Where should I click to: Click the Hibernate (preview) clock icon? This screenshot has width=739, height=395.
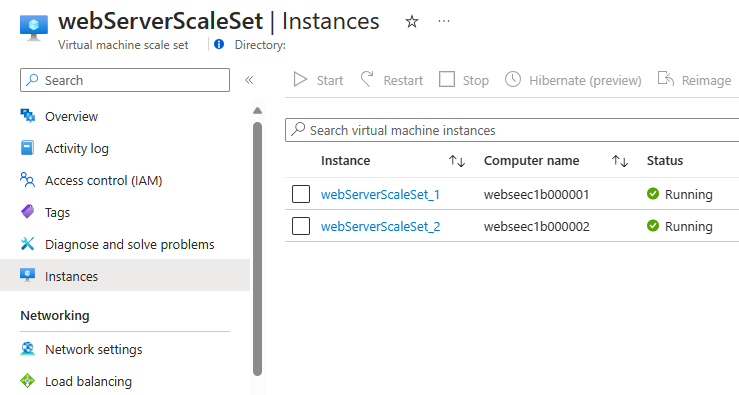point(513,79)
